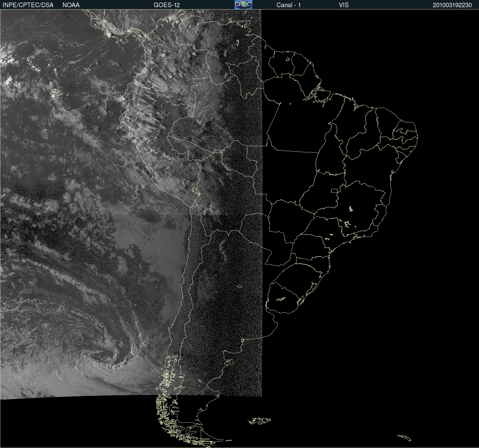479x448 pixels.
Task: Click the CPTEC logo in the header
Action: pyautogui.click(x=243, y=5)
